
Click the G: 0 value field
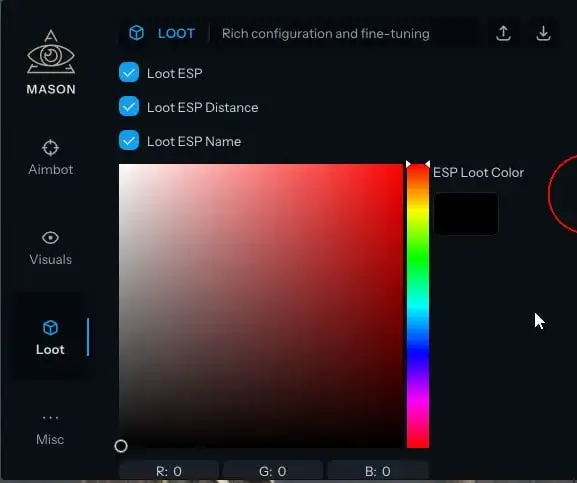coord(273,471)
